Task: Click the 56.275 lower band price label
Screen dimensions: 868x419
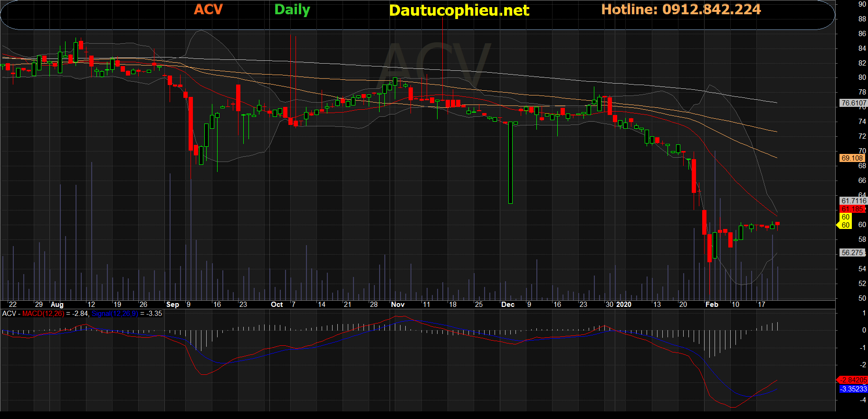Action: (852, 253)
